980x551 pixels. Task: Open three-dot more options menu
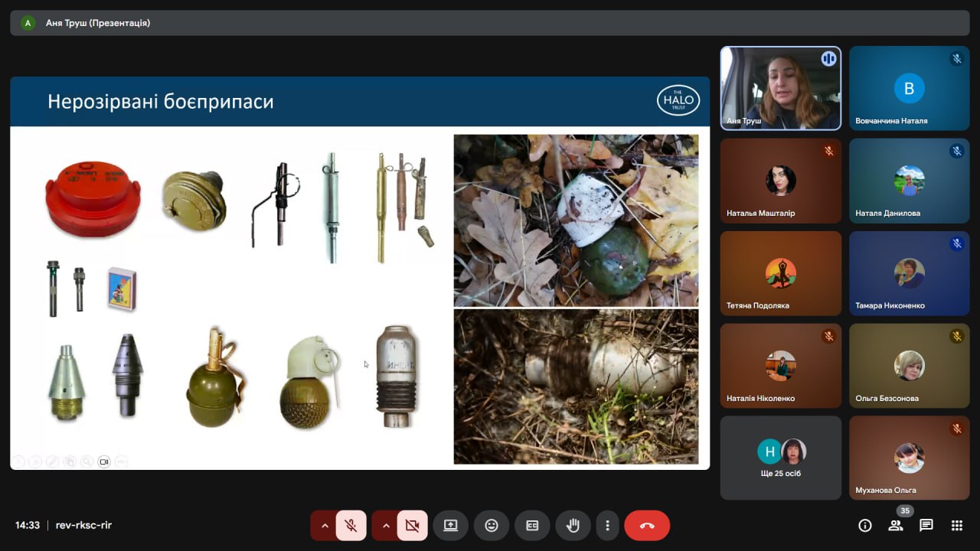(607, 526)
